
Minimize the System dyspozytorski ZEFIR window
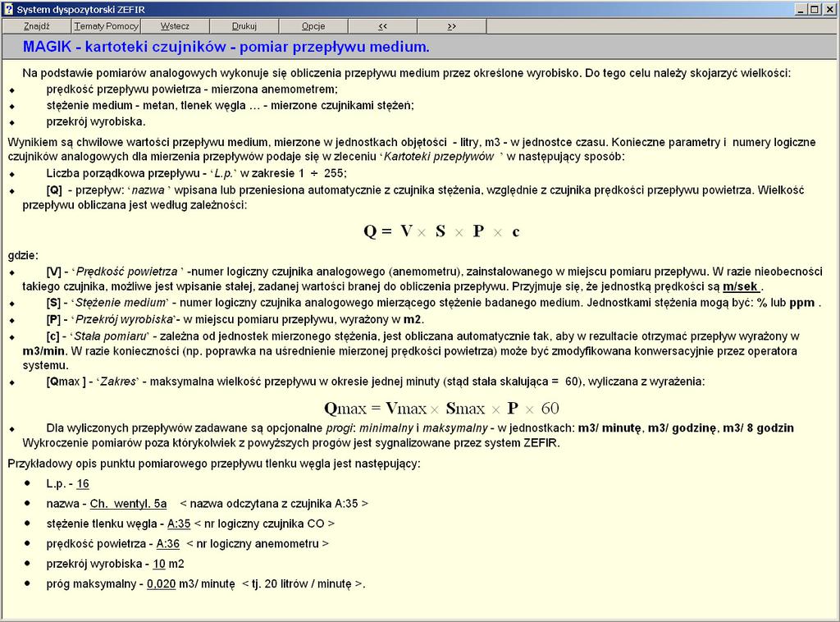coord(801,9)
